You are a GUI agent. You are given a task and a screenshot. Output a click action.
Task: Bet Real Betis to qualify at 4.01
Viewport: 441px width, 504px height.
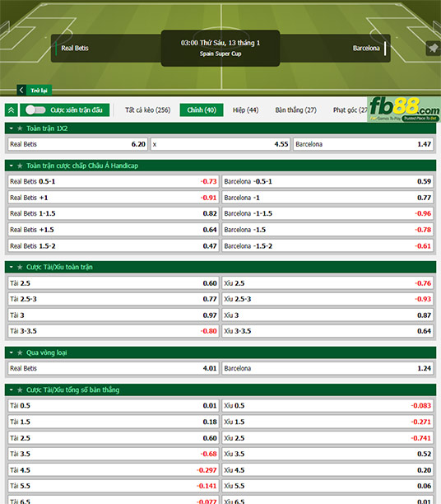click(x=114, y=368)
